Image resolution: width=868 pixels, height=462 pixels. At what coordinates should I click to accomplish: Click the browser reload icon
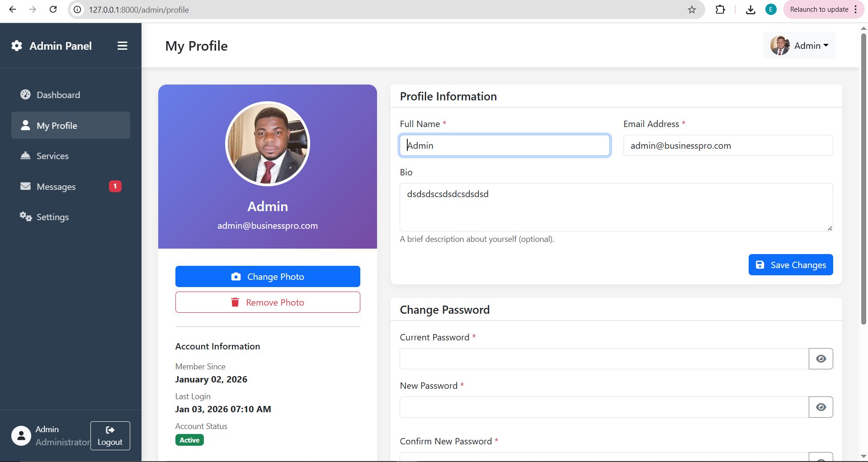click(53, 9)
